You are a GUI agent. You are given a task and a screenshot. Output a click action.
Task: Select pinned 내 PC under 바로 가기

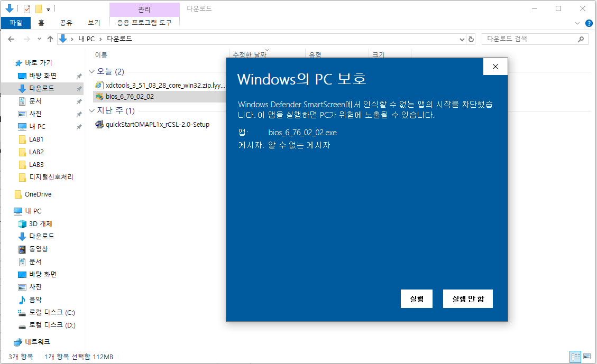(x=37, y=127)
